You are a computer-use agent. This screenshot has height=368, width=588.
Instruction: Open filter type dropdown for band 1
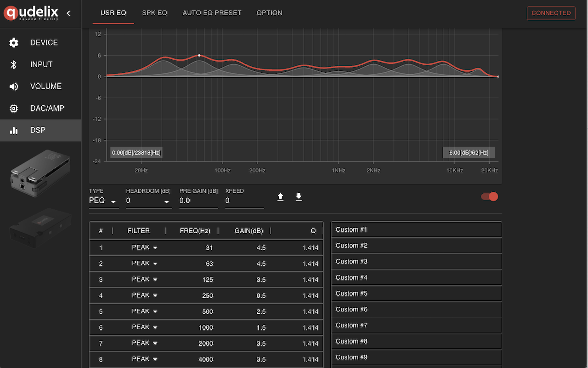click(145, 247)
